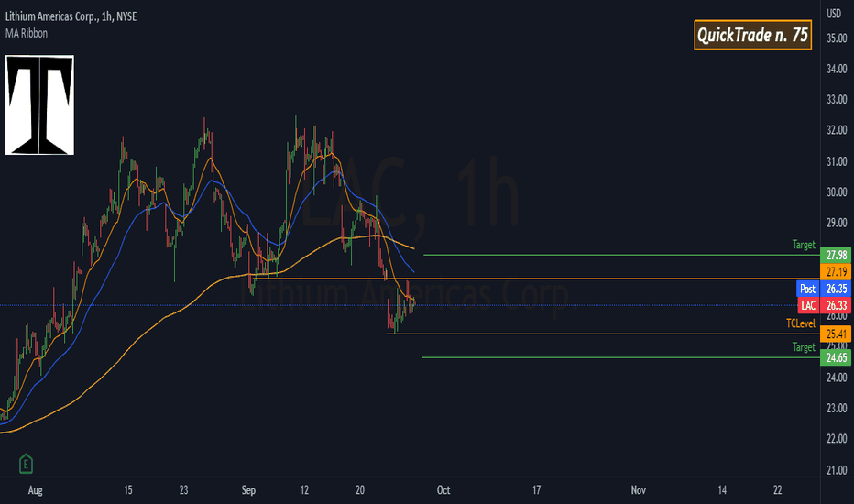Click the Post 26.35 price label
854x504 pixels.
824,289
